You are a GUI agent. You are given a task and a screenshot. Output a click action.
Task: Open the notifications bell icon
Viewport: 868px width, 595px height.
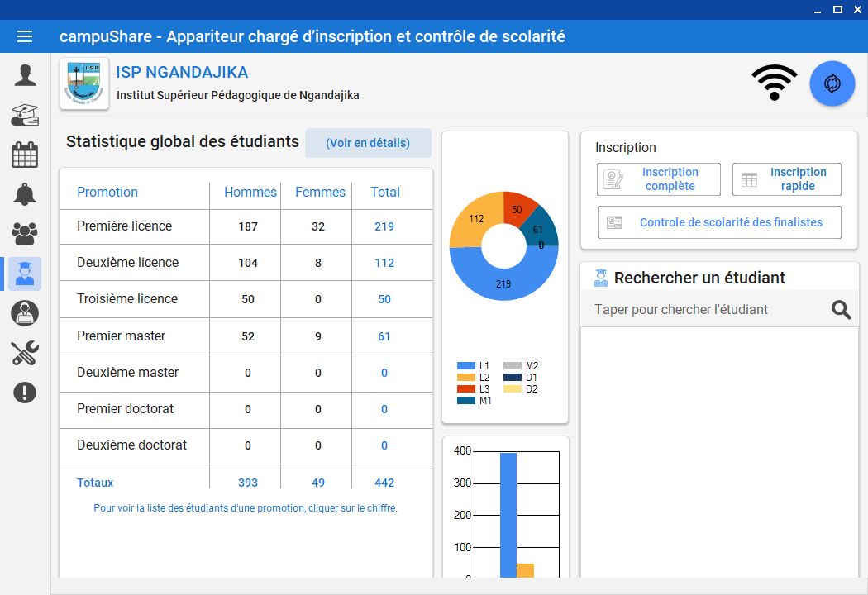[x=25, y=194]
